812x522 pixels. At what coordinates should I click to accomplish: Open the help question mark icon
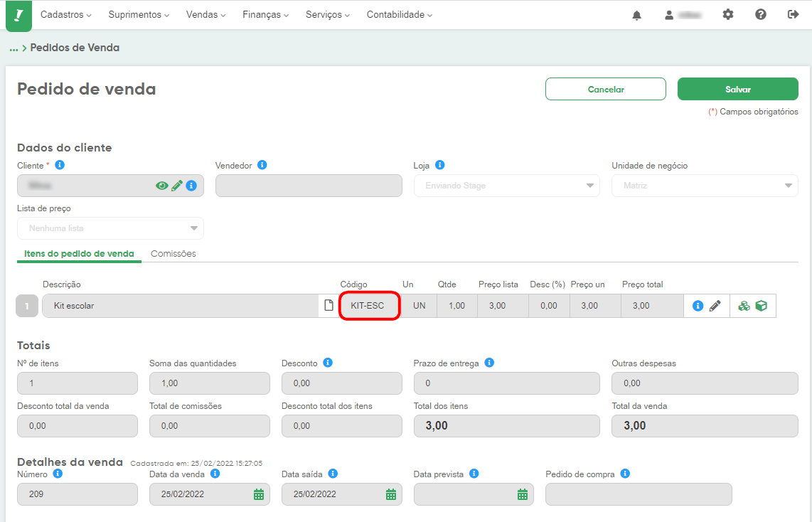tap(761, 14)
